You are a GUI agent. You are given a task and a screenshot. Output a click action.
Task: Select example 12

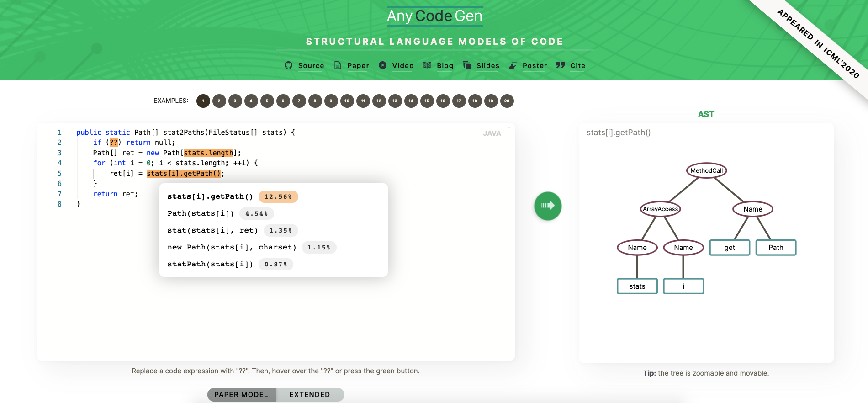point(379,101)
